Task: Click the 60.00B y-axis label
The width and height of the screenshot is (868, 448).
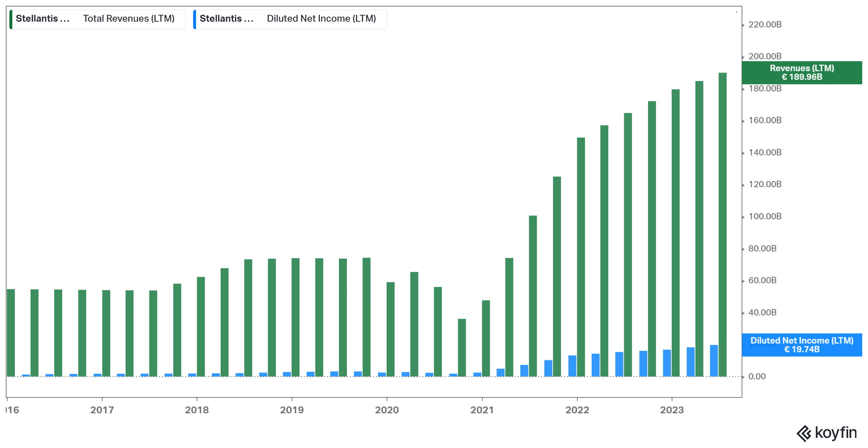Action: 762,280
